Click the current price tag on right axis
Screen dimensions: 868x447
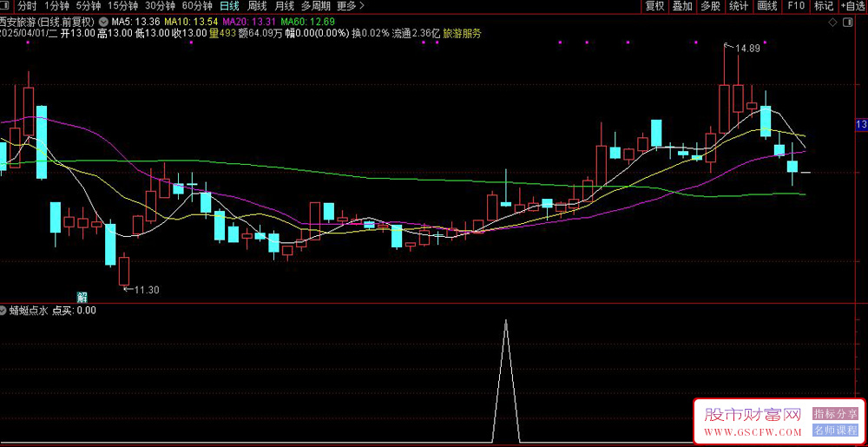(x=860, y=126)
